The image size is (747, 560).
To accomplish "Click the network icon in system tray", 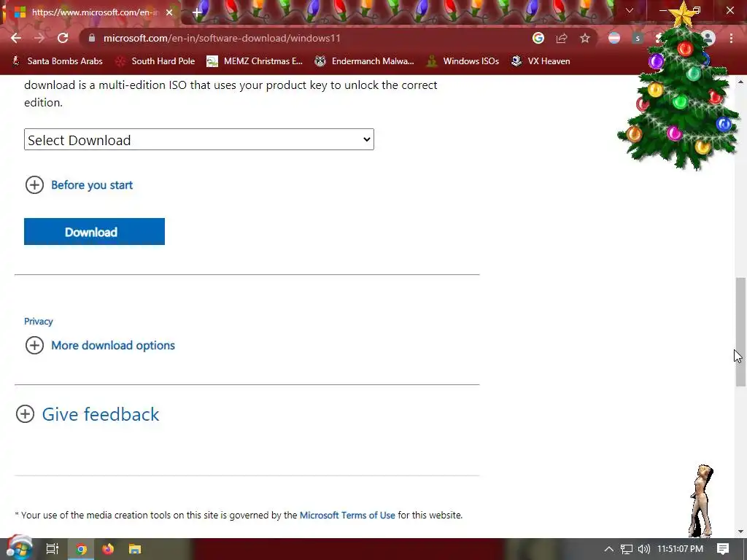I will click(x=627, y=549).
